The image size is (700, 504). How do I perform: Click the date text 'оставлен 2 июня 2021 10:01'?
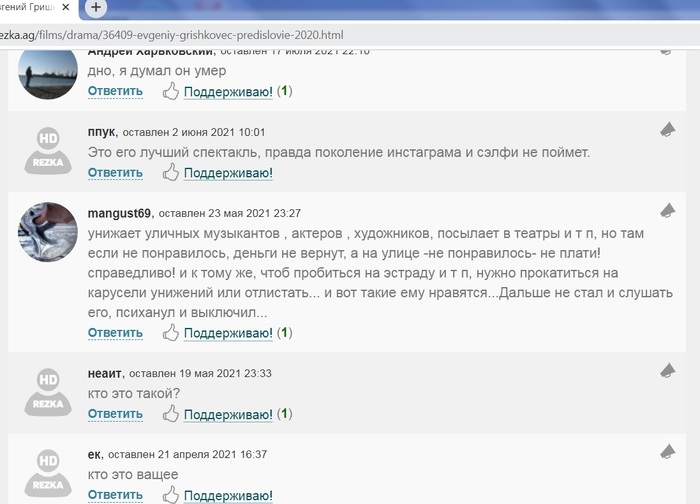[x=194, y=133]
